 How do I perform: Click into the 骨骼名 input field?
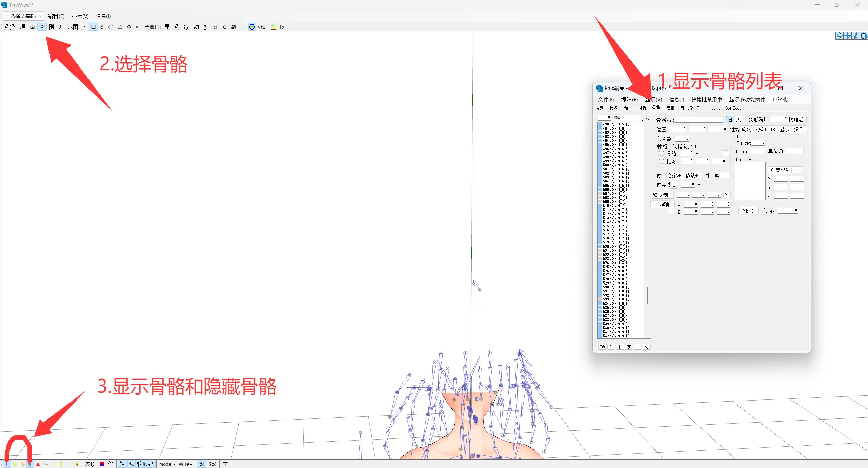[x=698, y=120]
